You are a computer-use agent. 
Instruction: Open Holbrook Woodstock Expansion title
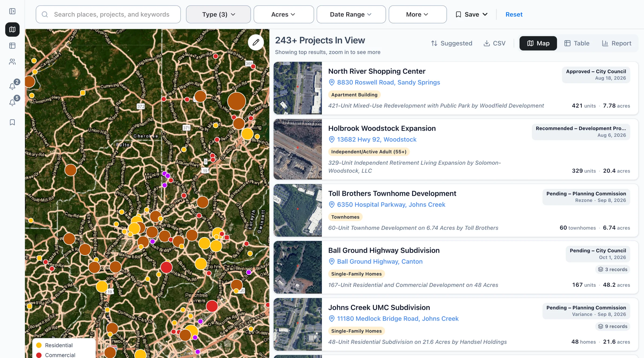[382, 128]
